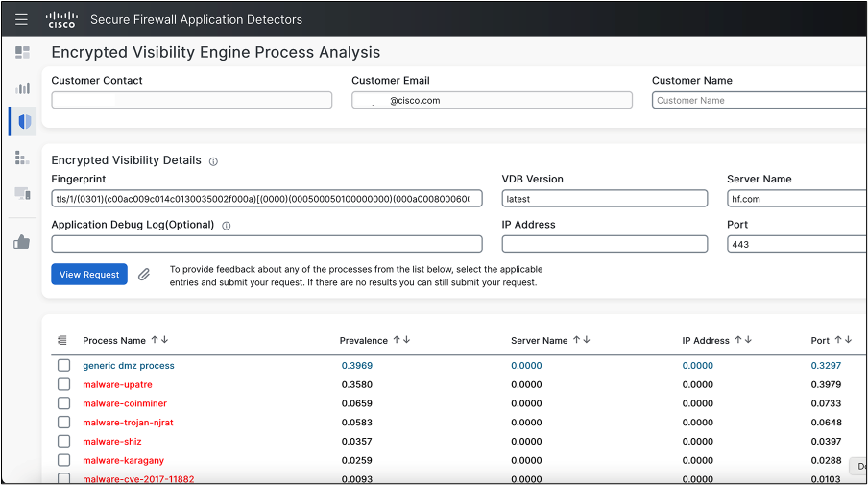Viewport: 868px width, 485px height.
Task: Open the monitor devices sidebar icon
Action: 23,194
